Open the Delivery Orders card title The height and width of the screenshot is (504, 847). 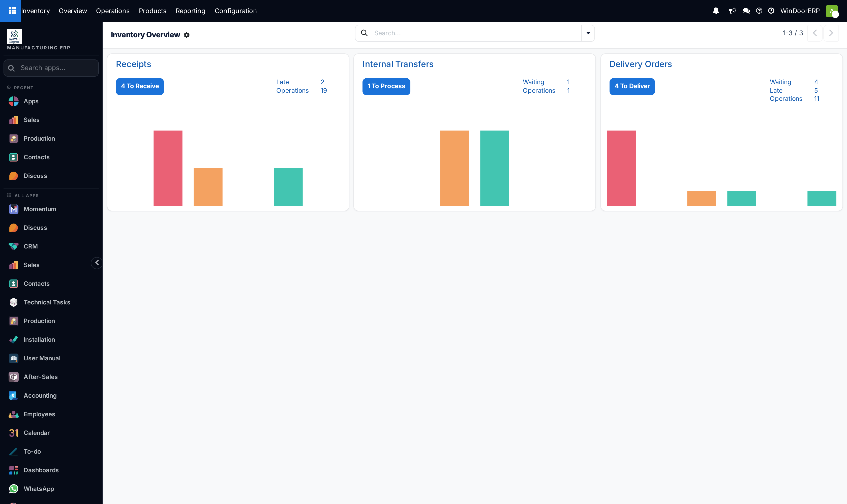641,64
